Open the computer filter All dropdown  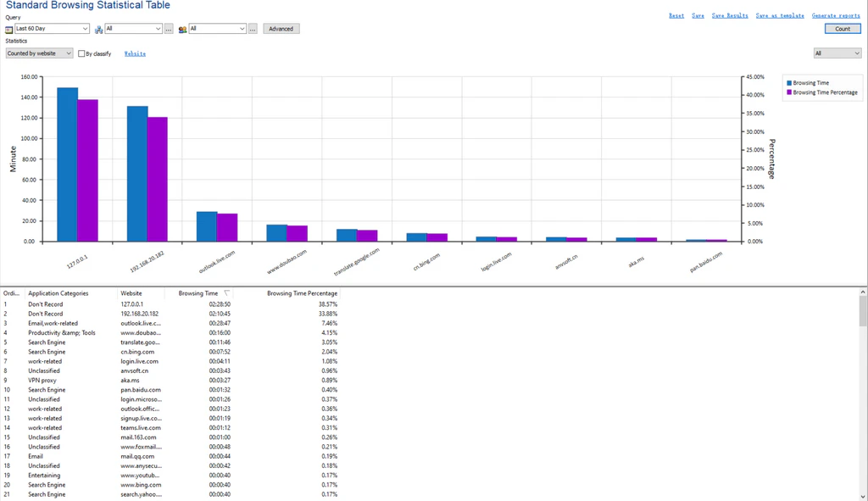133,29
